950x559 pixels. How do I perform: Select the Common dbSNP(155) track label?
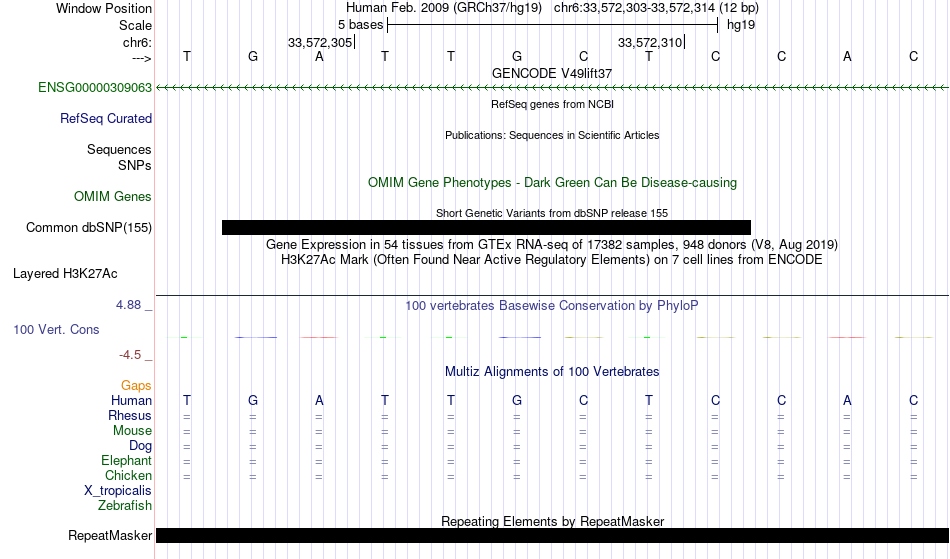click(88, 227)
